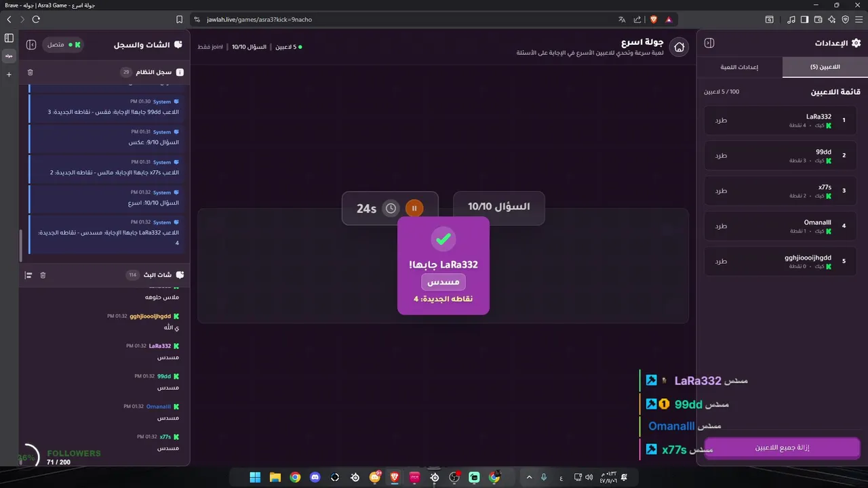Bookmark this page
The width and height of the screenshot is (868, 488).
(179, 20)
